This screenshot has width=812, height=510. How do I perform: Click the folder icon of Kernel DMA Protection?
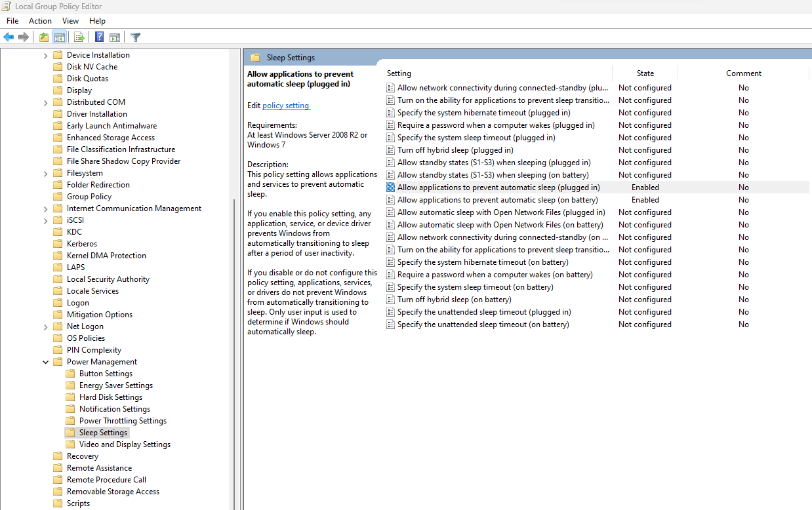58,256
